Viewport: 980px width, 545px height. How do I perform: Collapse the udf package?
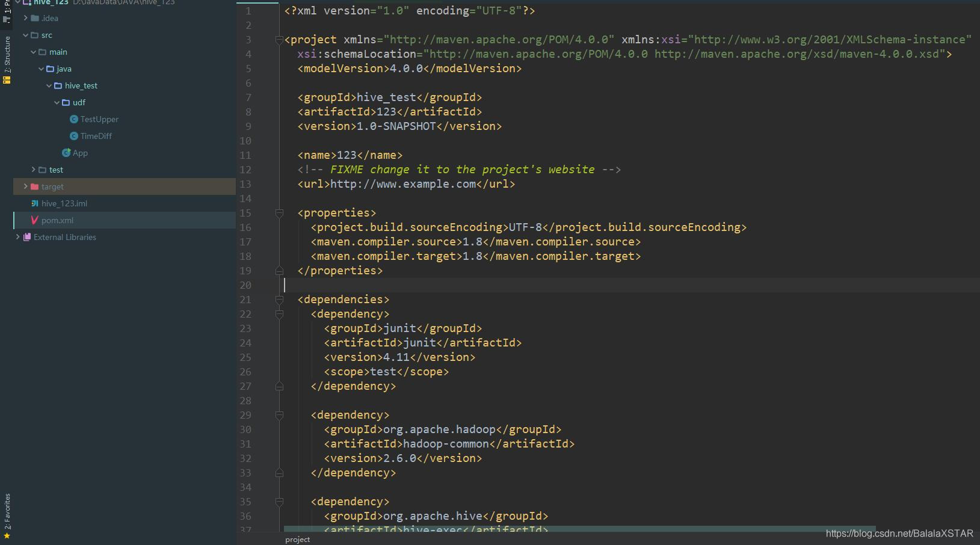click(57, 102)
